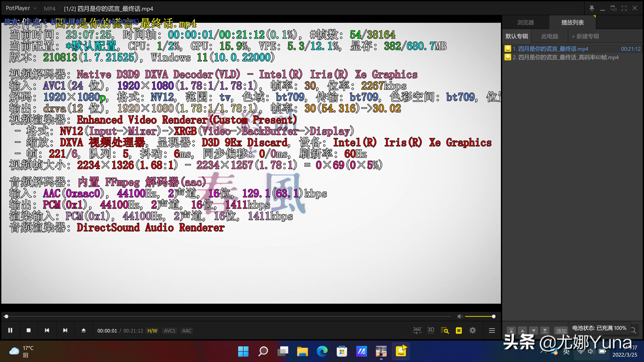Select the 此电脑 album tab
644x362 pixels.
(549, 36)
